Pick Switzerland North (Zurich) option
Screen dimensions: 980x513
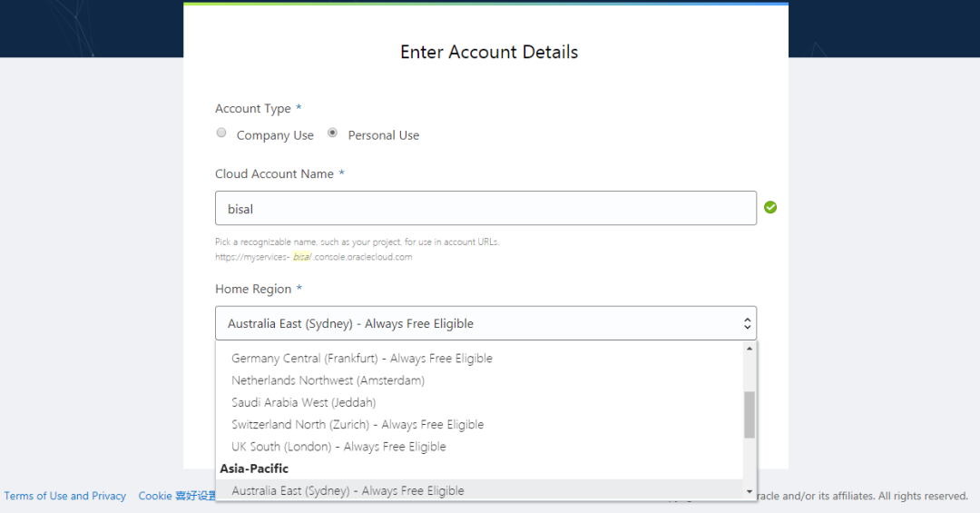point(358,425)
